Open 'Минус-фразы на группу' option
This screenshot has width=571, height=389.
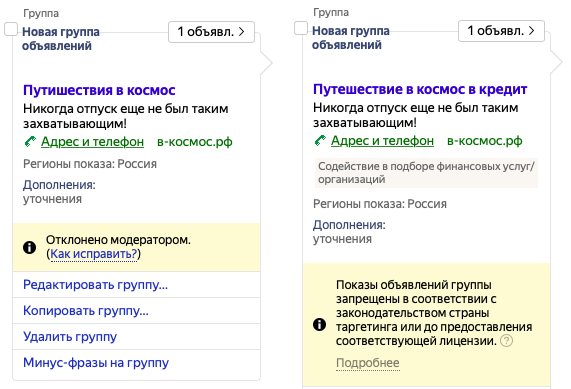point(96,362)
